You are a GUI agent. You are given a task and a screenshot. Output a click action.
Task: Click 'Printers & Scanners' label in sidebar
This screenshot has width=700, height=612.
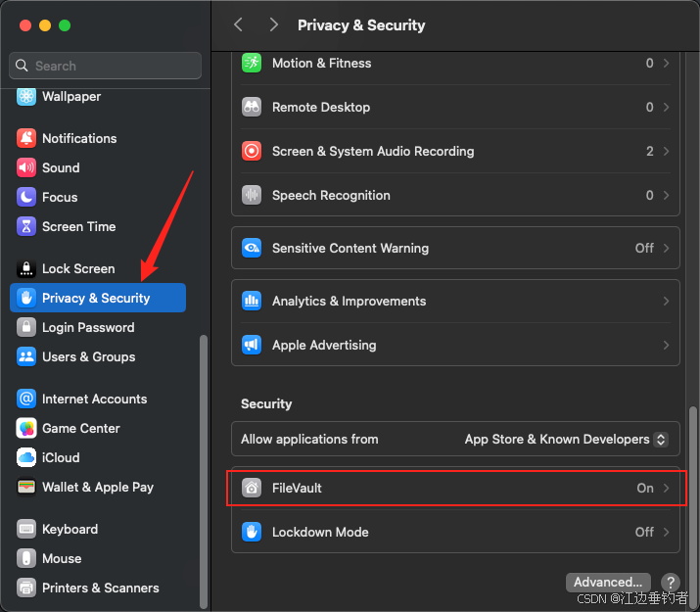[101, 588]
